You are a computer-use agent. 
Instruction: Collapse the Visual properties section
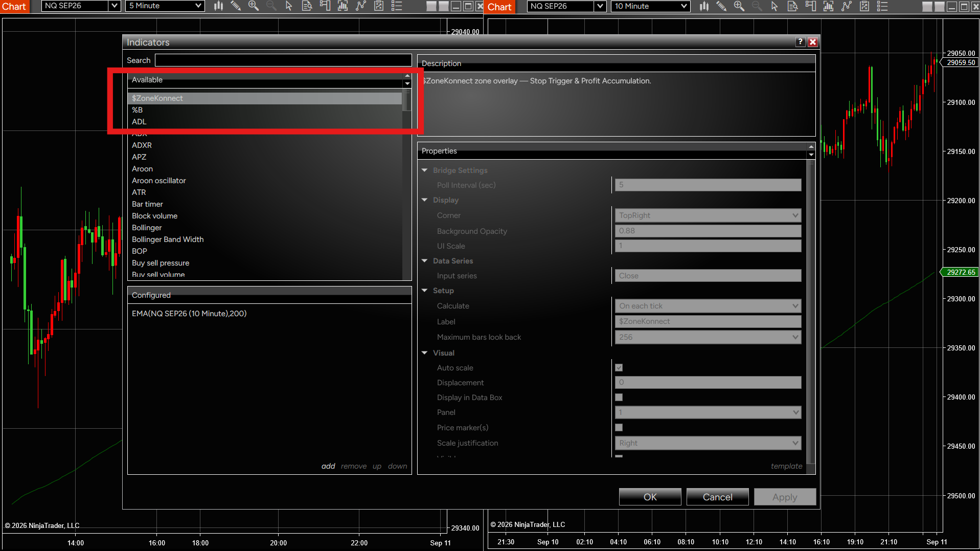pyautogui.click(x=424, y=353)
